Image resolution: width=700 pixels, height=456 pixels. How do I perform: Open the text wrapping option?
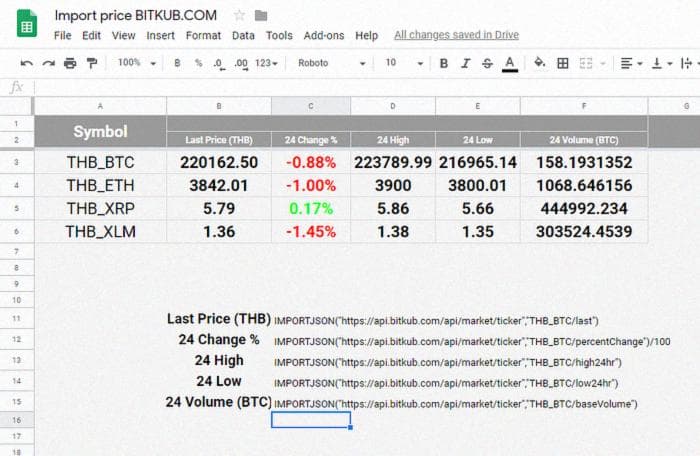click(689, 63)
